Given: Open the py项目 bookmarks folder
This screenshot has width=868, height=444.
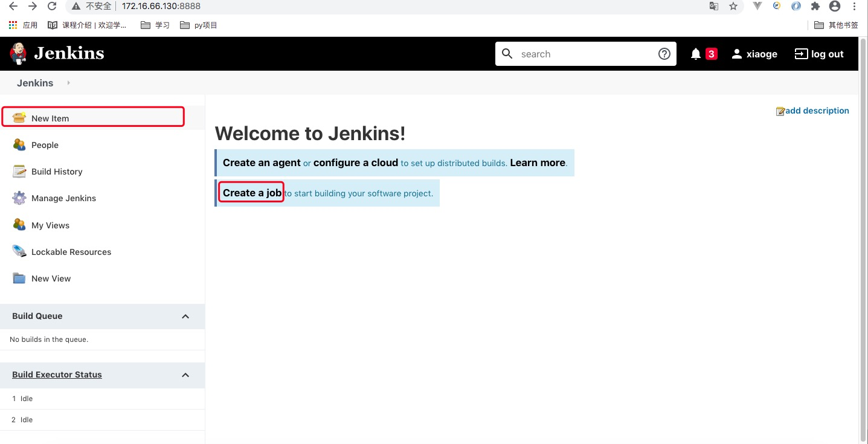Looking at the screenshot, I should (199, 25).
